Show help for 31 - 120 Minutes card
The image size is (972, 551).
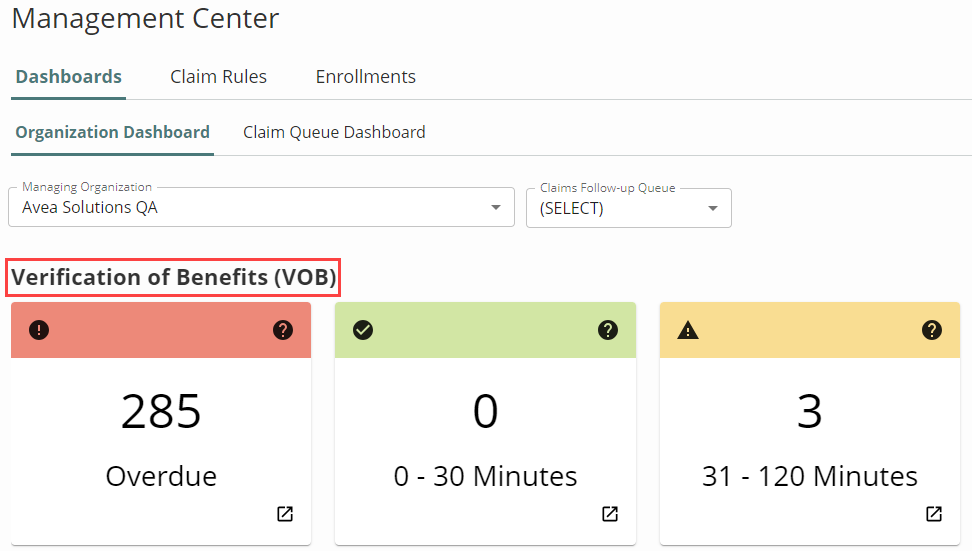932,330
